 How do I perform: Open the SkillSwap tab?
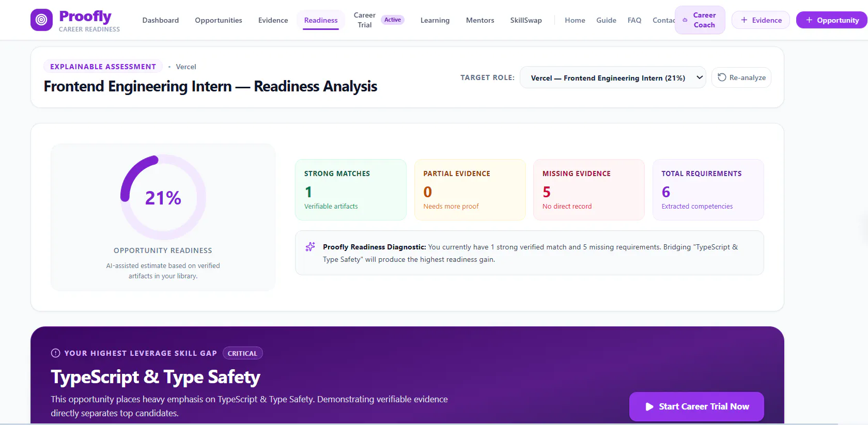pos(526,20)
